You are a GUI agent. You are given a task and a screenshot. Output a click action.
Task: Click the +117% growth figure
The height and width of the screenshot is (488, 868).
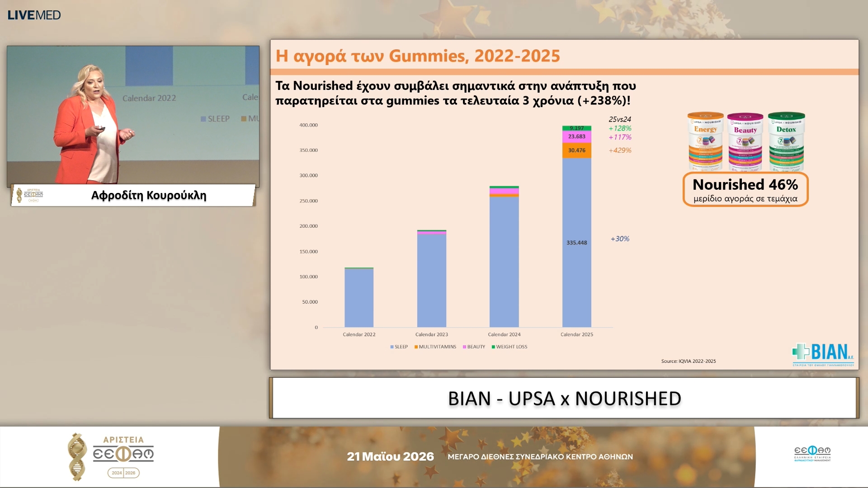[620, 137]
